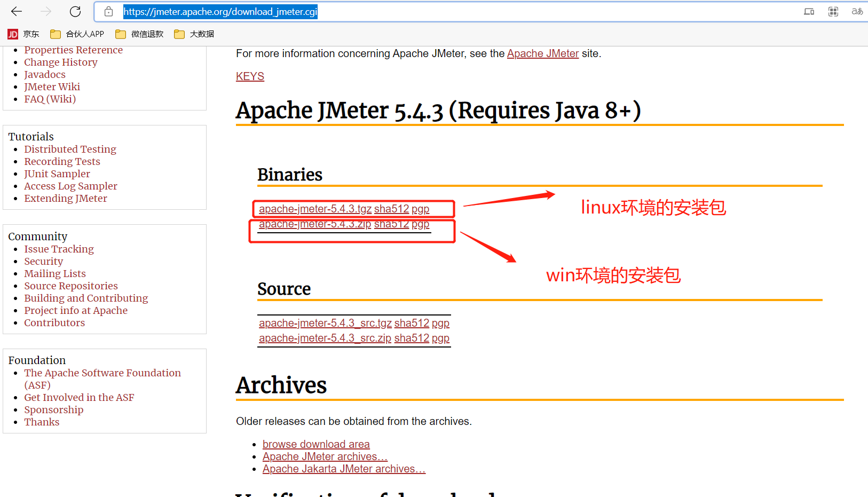Download apache-jmeter-5.4.3_src.zip source
Viewport: 868px width, 497px height.
(325, 338)
